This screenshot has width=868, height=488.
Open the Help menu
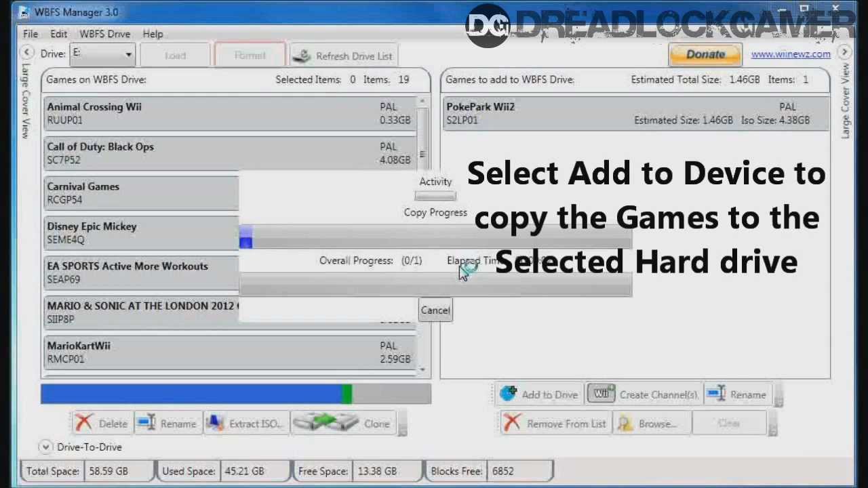tap(153, 34)
